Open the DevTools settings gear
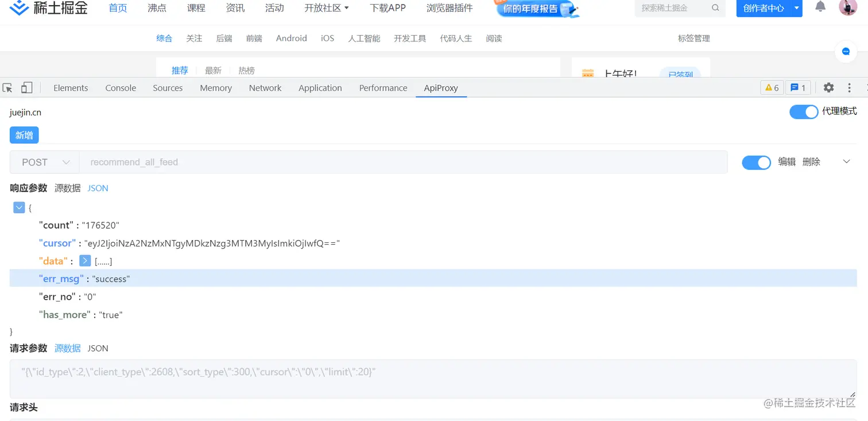This screenshot has height=421, width=868. pyautogui.click(x=828, y=88)
